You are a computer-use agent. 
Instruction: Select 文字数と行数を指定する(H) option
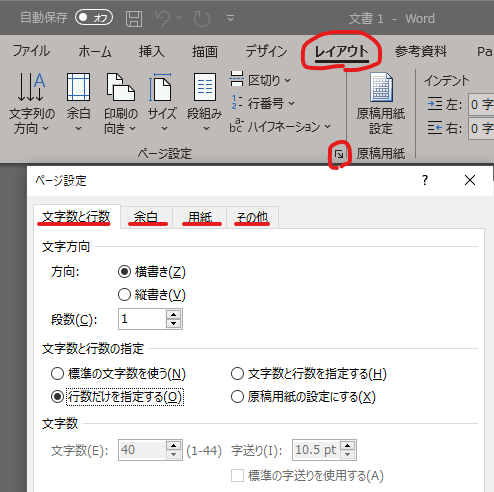pos(237,374)
